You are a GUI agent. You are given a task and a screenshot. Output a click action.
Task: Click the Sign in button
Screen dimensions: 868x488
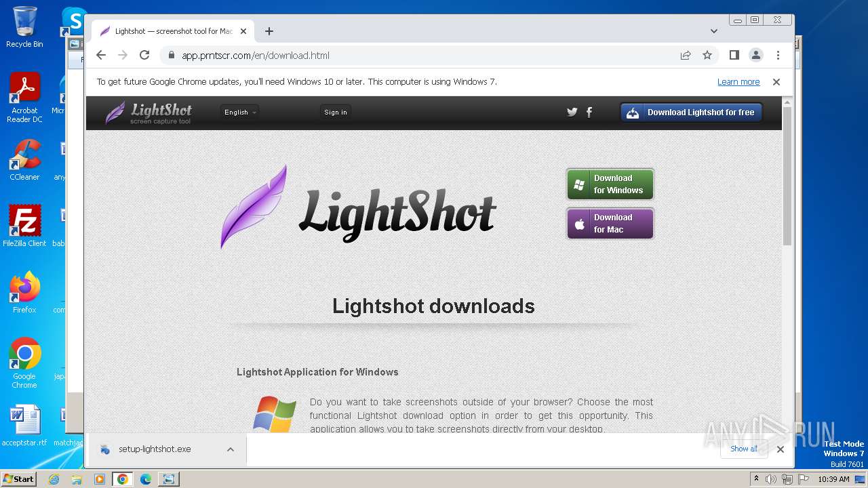tap(335, 113)
